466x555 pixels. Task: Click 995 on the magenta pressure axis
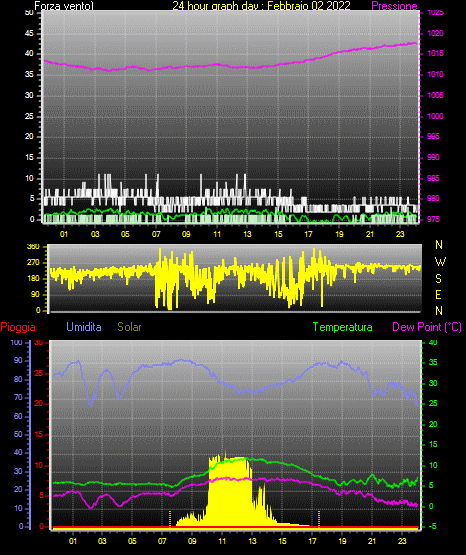click(x=433, y=136)
